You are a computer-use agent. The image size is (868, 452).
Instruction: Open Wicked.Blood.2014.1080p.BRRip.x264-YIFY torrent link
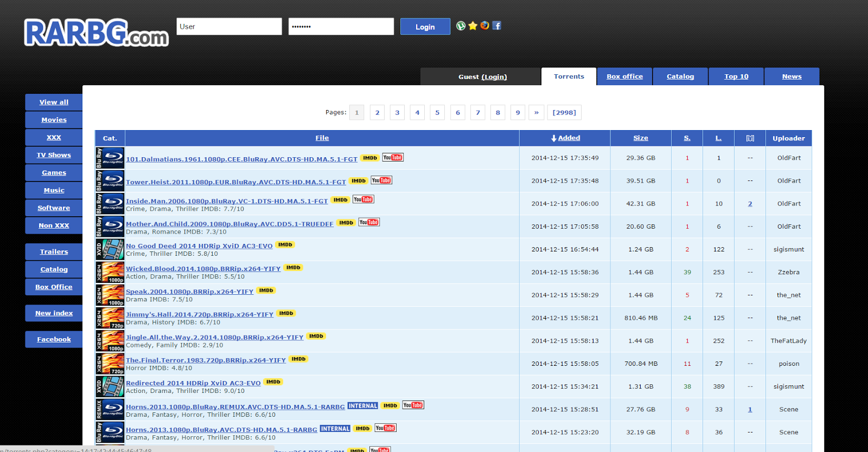(x=203, y=269)
